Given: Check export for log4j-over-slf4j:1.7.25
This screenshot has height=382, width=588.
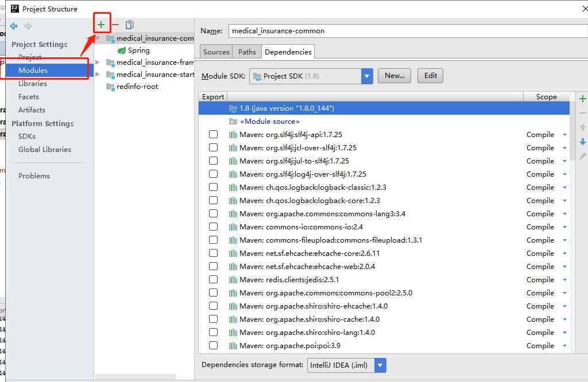Looking at the screenshot, I should [214, 174].
